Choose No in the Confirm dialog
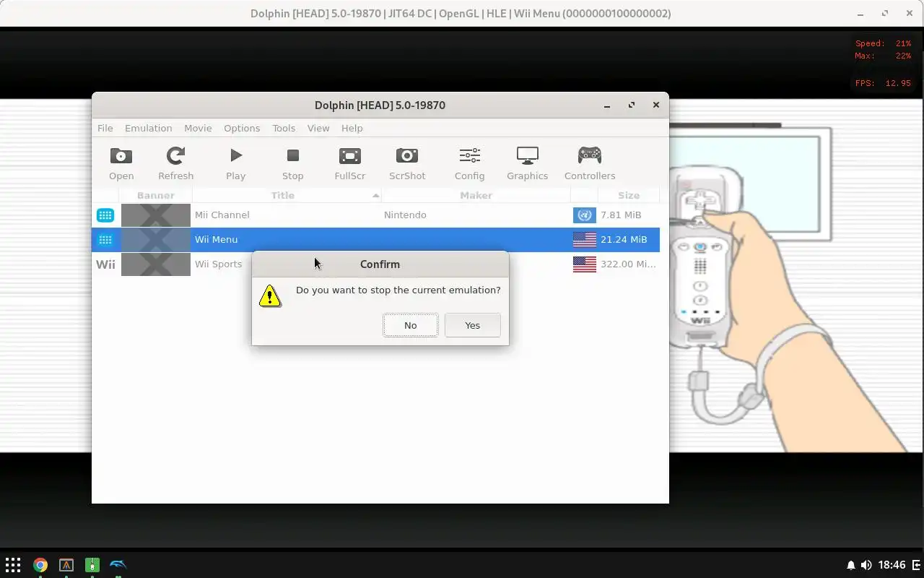The height and width of the screenshot is (578, 924). tap(410, 325)
